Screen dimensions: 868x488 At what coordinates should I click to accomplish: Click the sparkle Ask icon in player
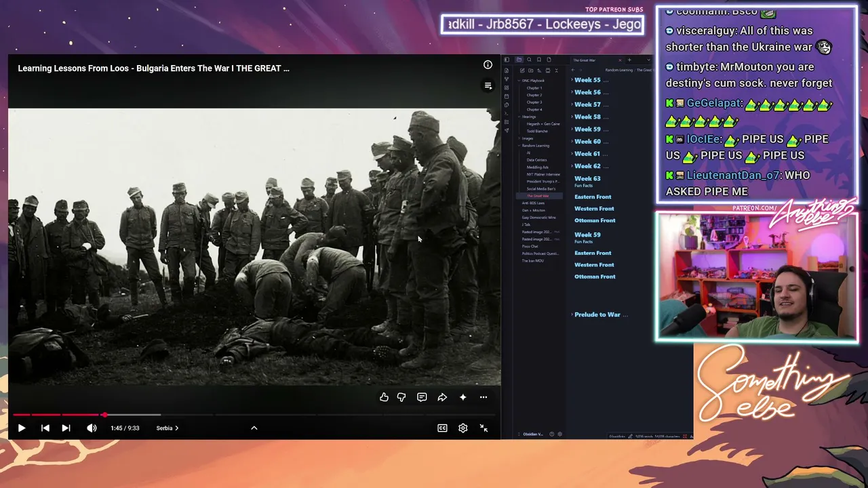pyautogui.click(x=463, y=397)
